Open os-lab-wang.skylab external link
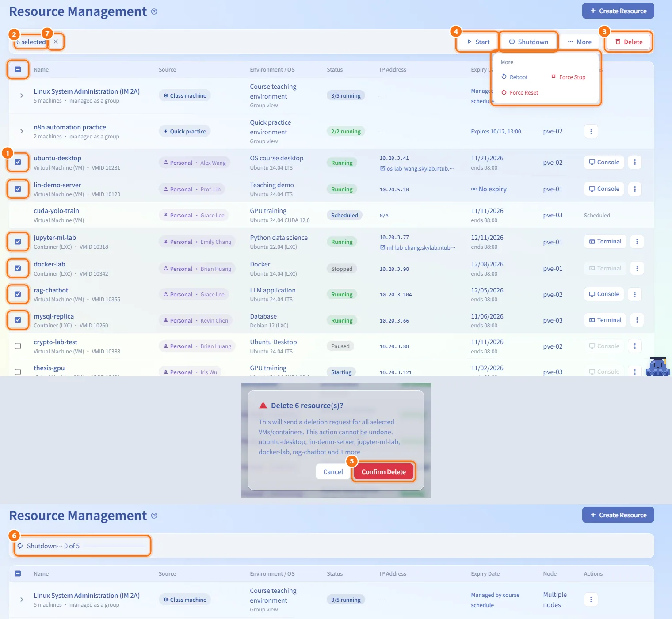The image size is (672, 619). coord(417,168)
